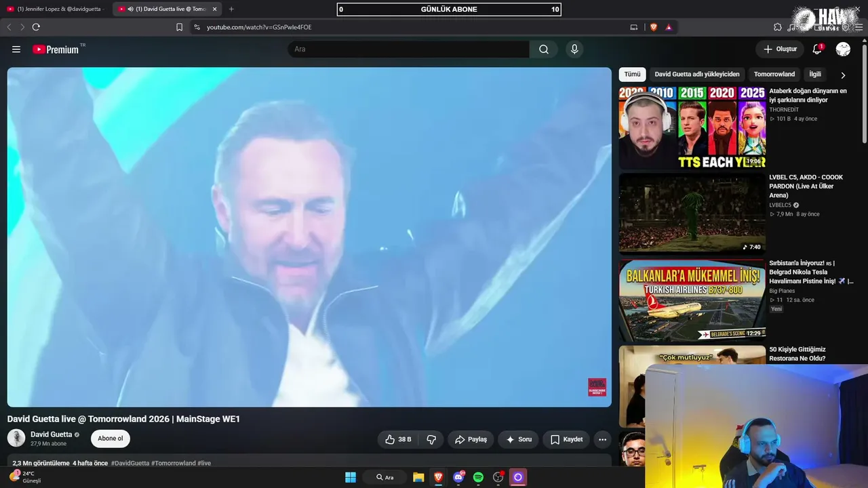Image resolution: width=868 pixels, height=488 pixels.
Task: Click the Brave browser taskbar icon
Action: tap(439, 477)
